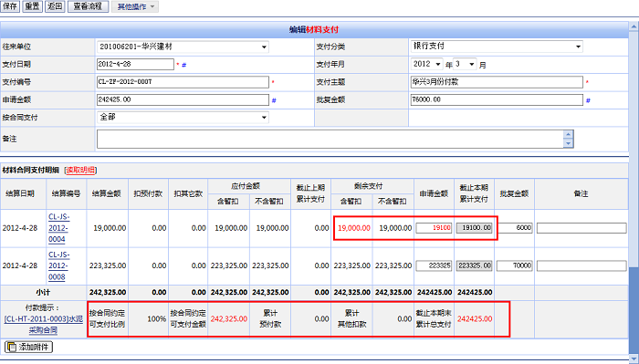The image size is (639, 364).
Task: Click 截止本期累计支付 field showing 19100.00
Action: pyautogui.click(x=474, y=228)
